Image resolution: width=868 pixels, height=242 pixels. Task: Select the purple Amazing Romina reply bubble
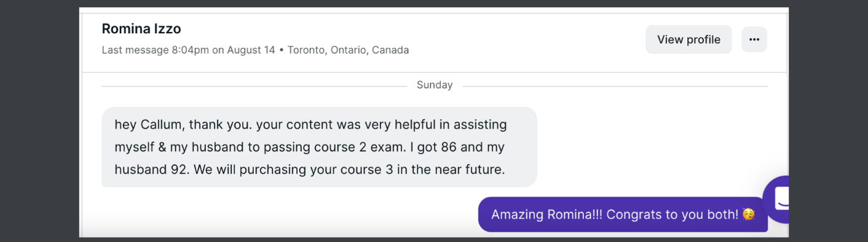(623, 214)
